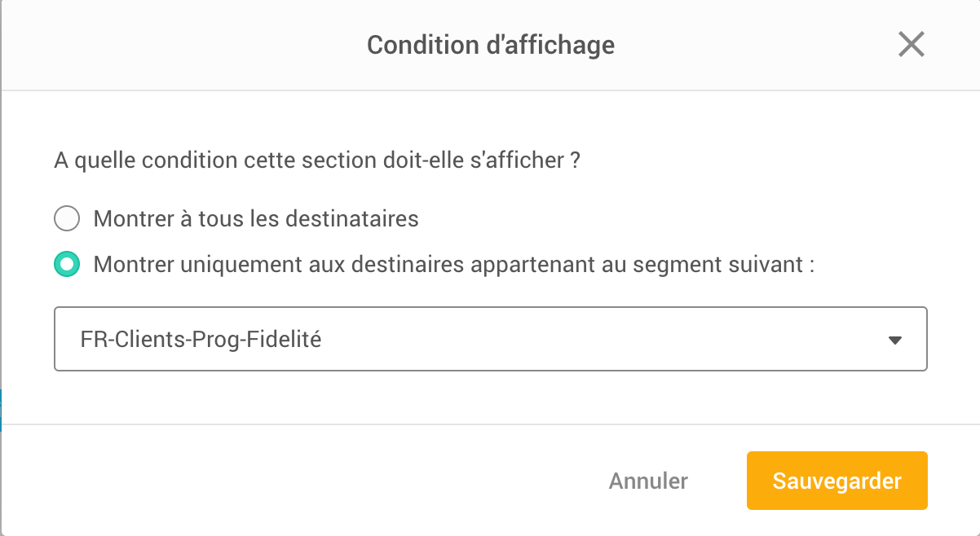Close the Condition d'affichage dialog
Image resolution: width=980 pixels, height=536 pixels.
[911, 45]
